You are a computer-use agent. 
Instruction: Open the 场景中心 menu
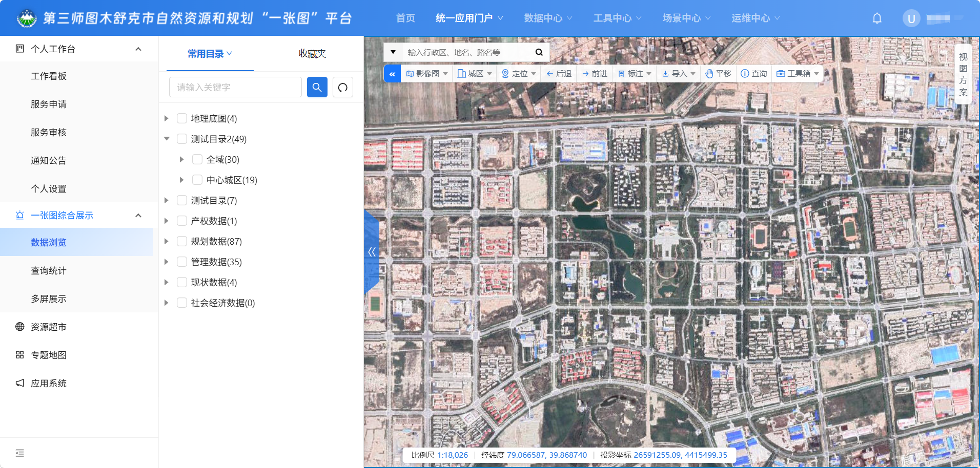click(686, 18)
